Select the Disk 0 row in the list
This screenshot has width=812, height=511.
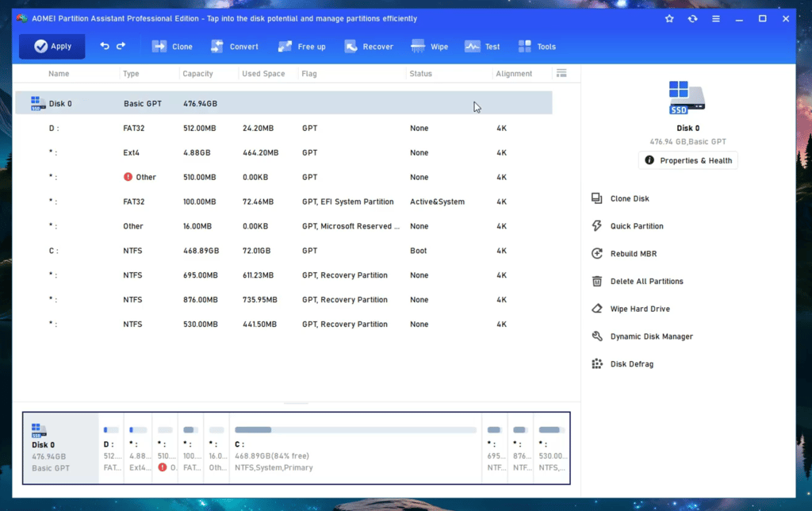coord(284,103)
